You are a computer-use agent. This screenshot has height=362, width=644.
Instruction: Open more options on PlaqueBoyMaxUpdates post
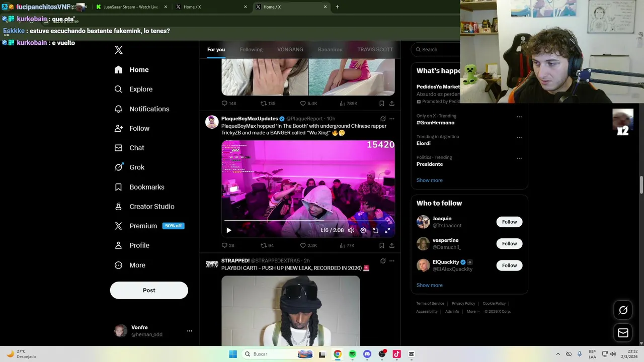[392, 119]
